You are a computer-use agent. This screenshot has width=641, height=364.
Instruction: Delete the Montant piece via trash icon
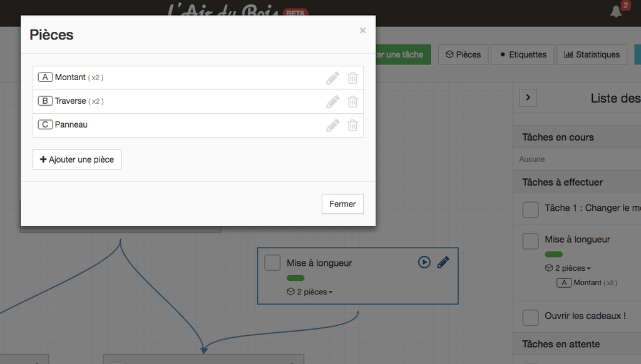pyautogui.click(x=352, y=78)
